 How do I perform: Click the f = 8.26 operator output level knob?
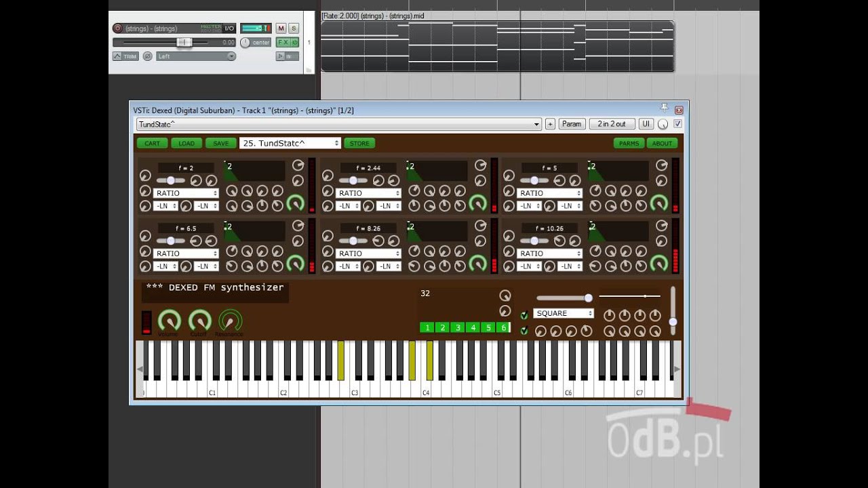tap(477, 263)
